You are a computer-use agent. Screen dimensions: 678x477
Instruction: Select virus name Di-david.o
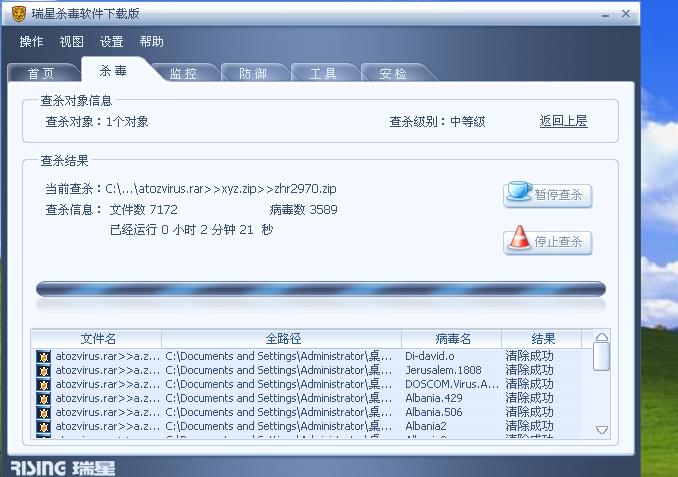pos(429,356)
